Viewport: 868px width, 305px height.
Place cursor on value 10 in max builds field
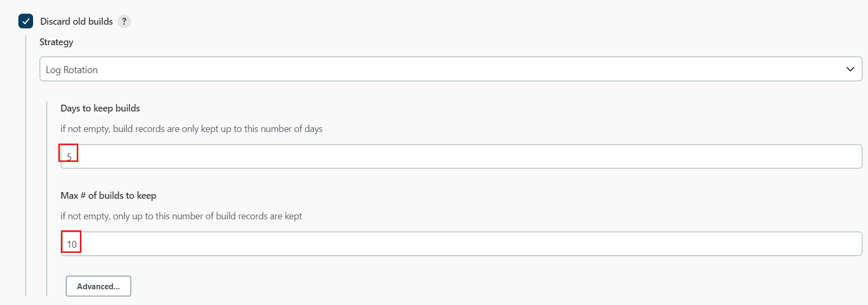click(72, 244)
